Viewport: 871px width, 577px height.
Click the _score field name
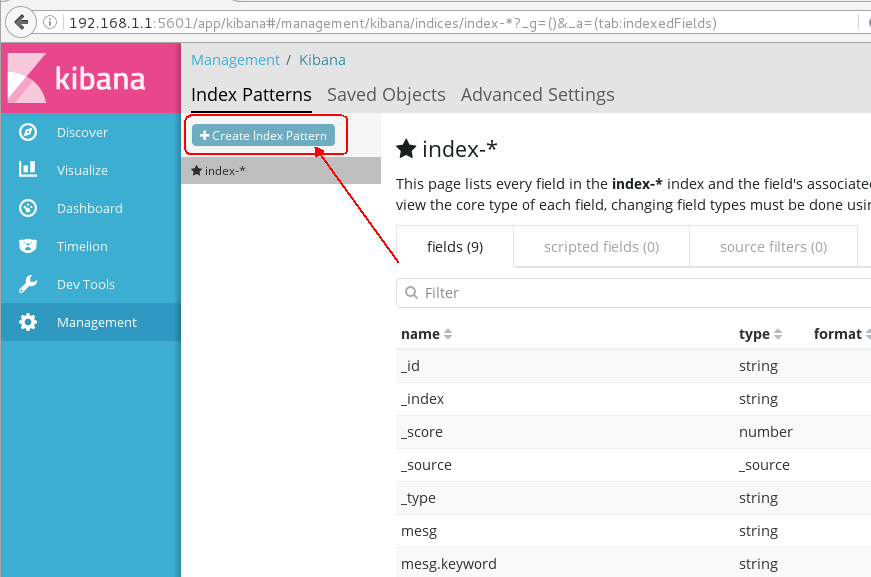click(422, 432)
